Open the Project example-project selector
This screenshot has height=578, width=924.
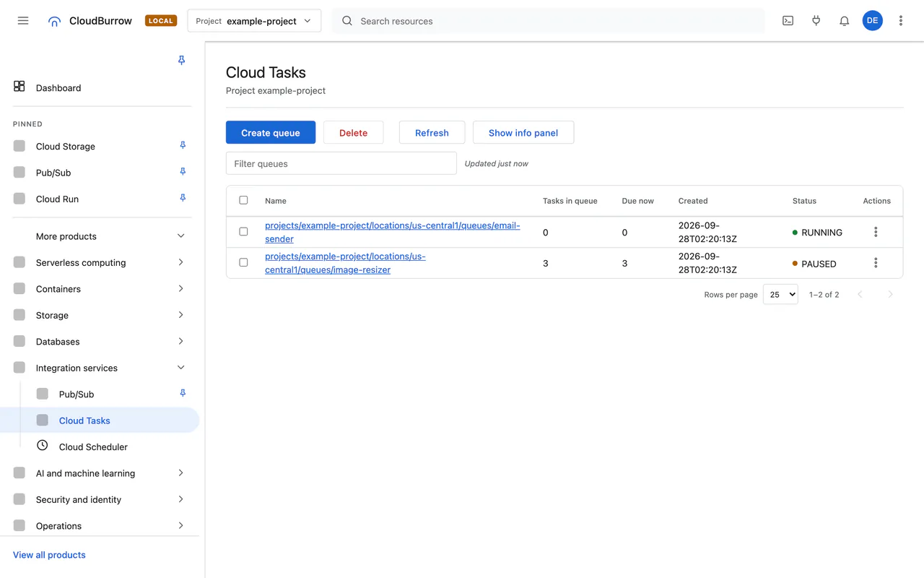click(254, 21)
